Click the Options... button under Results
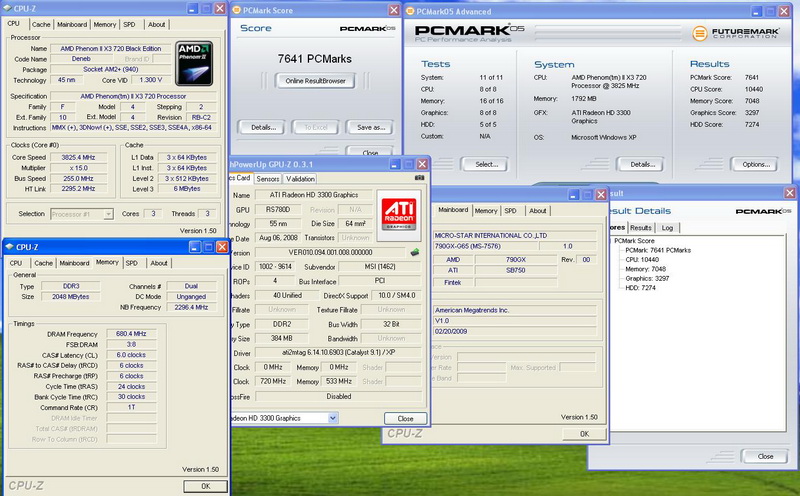Screen dimensions: 800x496 pos(754,164)
